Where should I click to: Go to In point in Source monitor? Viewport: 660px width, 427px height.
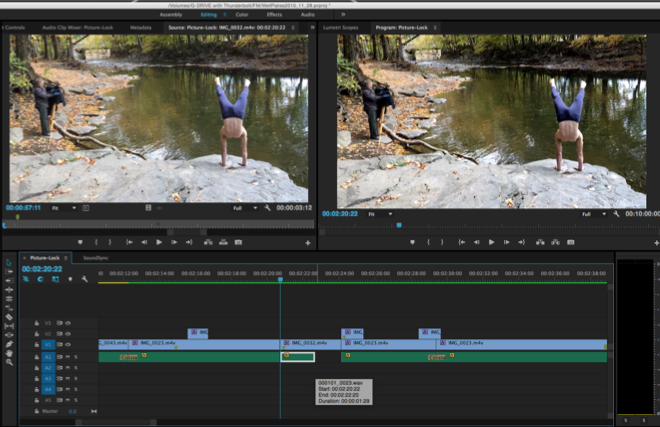(x=129, y=242)
